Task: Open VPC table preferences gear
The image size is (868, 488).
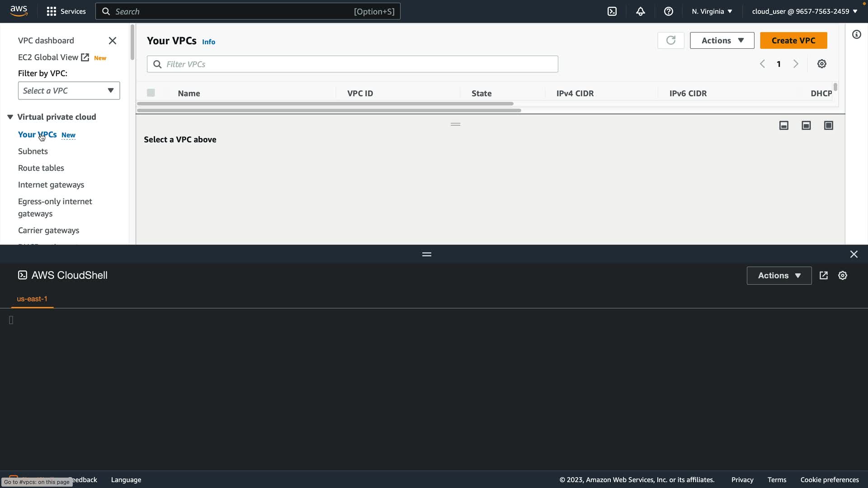Action: click(821, 64)
